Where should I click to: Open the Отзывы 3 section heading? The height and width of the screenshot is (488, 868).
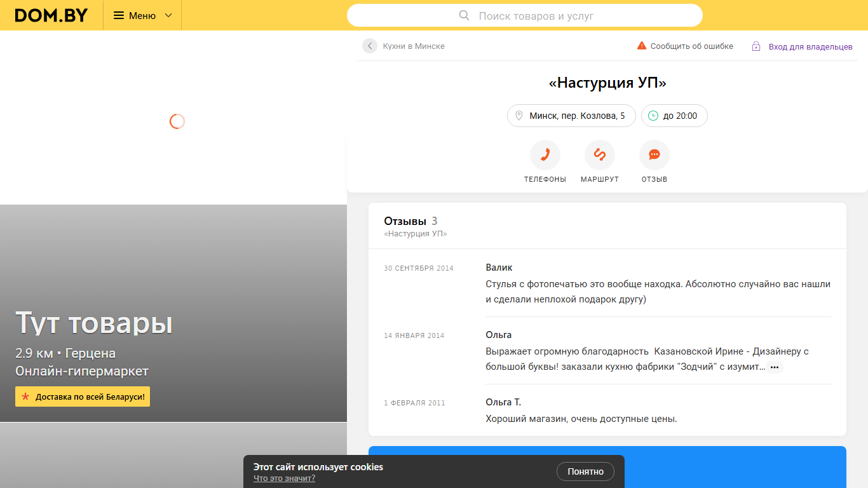click(x=410, y=221)
